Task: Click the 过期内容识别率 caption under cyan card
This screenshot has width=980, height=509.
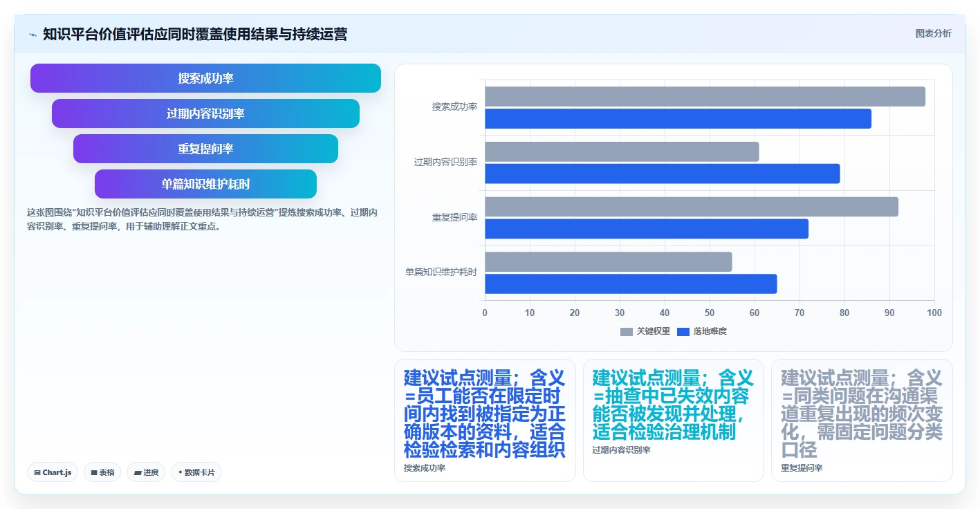Action: tap(622, 450)
